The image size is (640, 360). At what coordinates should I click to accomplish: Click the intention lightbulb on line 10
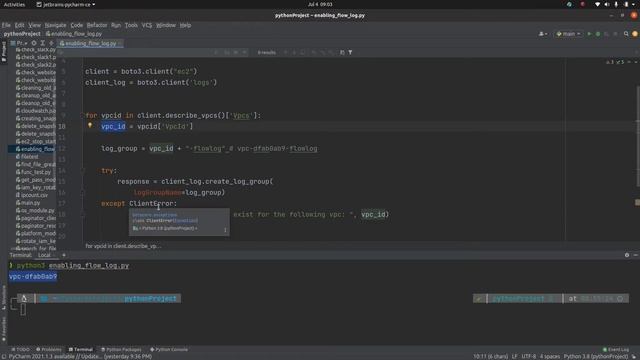point(90,126)
